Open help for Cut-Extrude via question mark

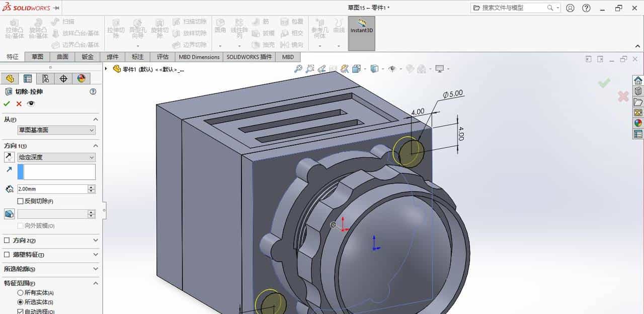[93, 91]
